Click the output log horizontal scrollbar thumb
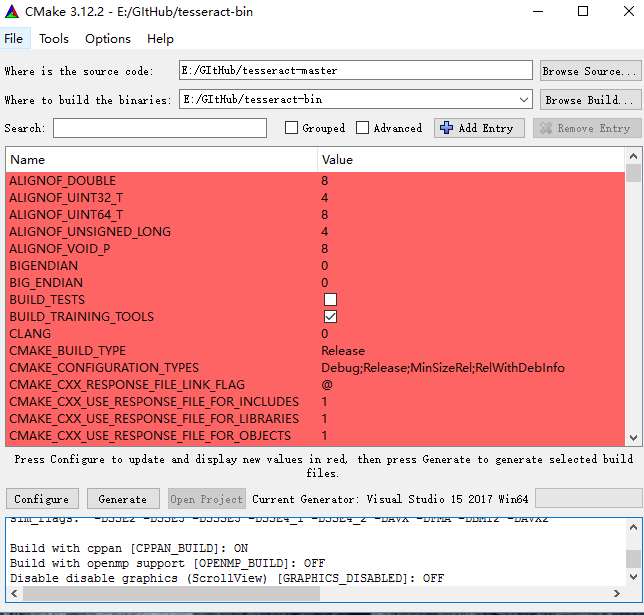 point(171,593)
